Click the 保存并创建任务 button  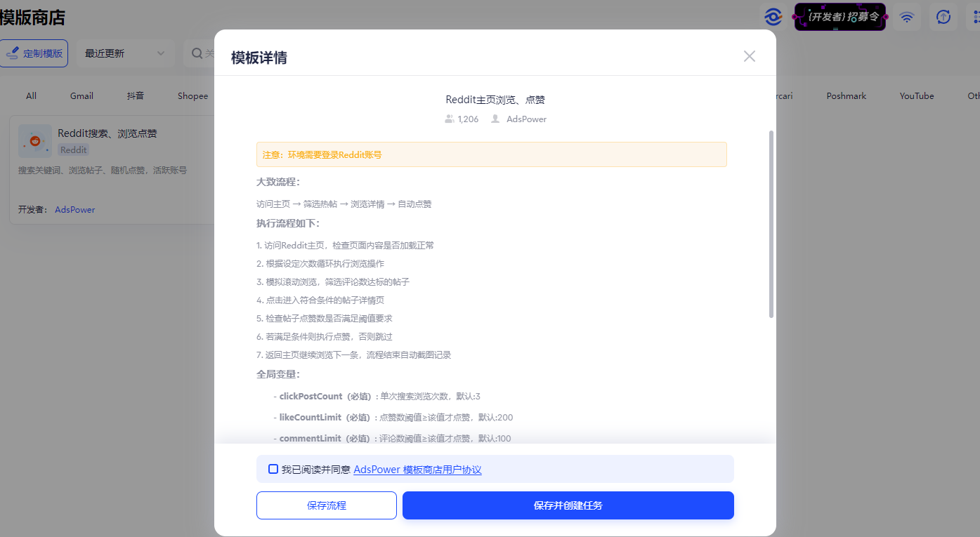click(568, 505)
